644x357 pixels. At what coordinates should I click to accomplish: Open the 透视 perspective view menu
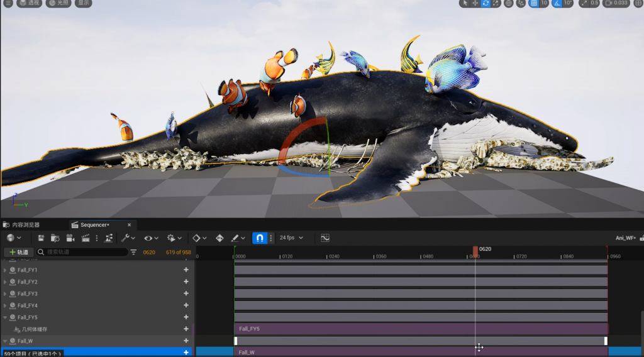point(29,3)
